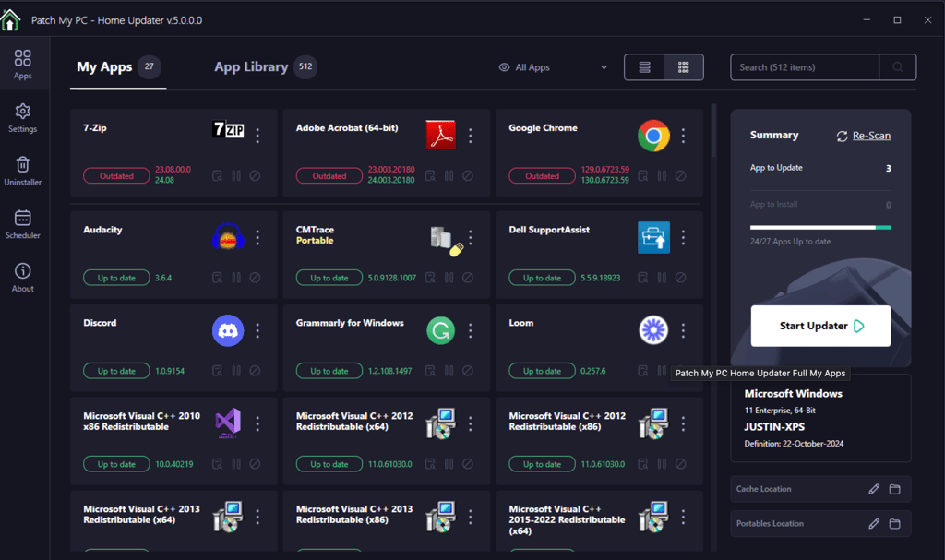Click the Audacity headphones icon
Screen dimensions: 945x560
[x=229, y=236]
